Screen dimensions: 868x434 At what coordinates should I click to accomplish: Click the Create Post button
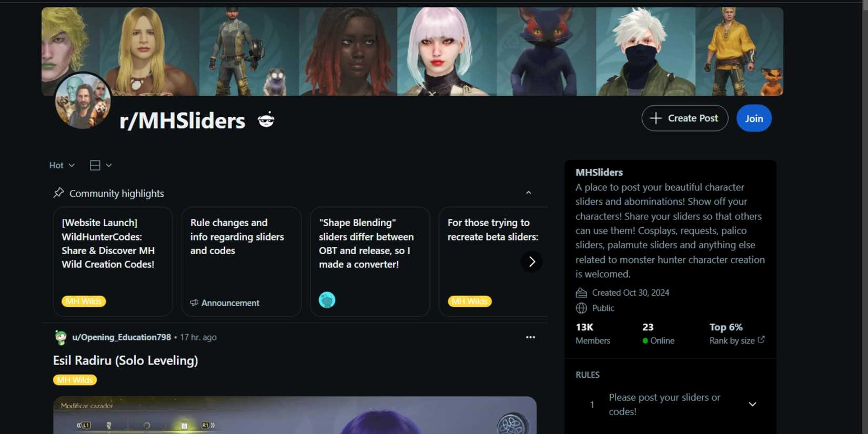click(684, 118)
